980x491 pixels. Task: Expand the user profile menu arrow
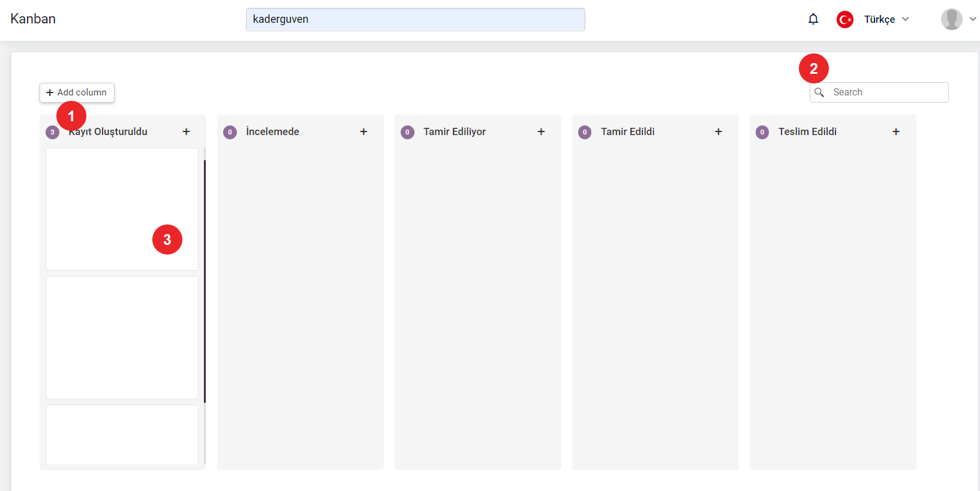pos(973,19)
